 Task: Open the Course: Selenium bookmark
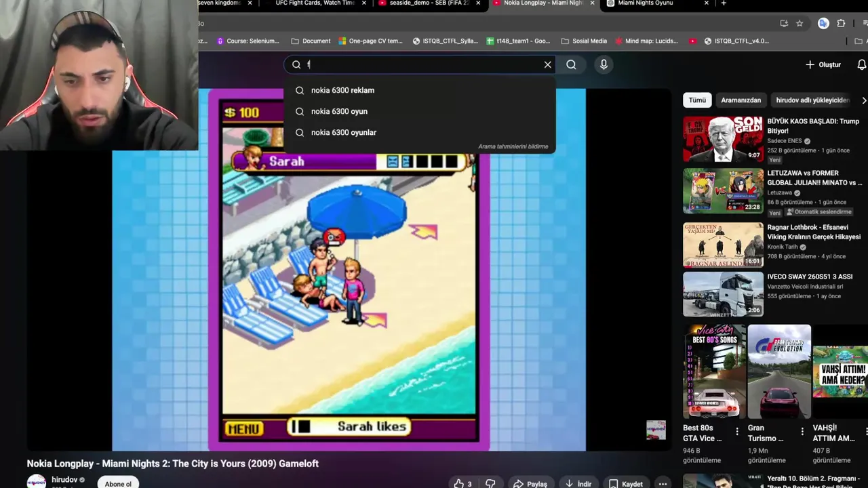(248, 41)
